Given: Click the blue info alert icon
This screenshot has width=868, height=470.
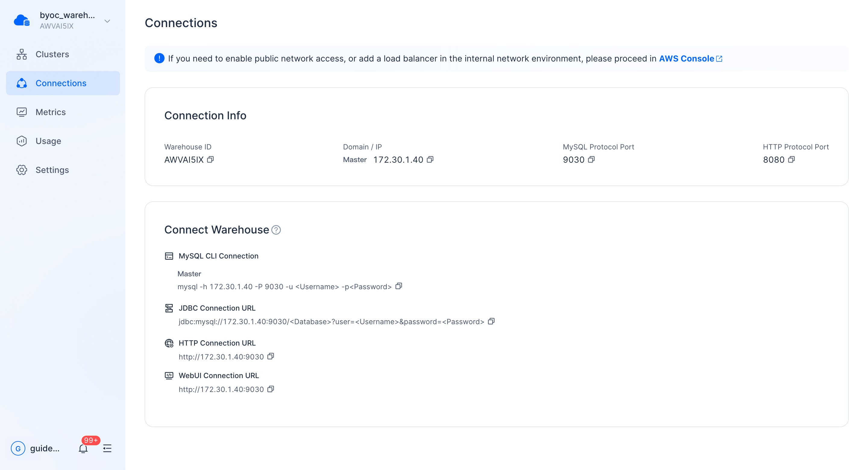Looking at the screenshot, I should pyautogui.click(x=159, y=58).
